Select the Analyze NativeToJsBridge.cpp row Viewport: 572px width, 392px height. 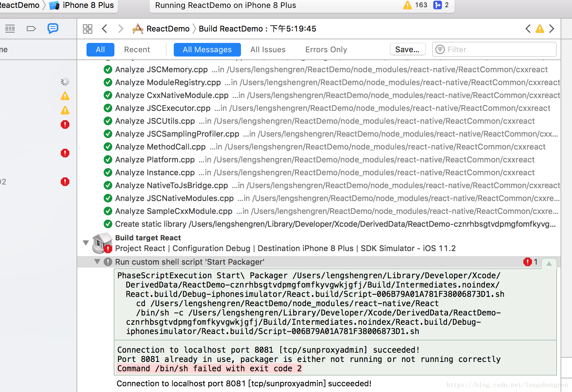(319, 185)
